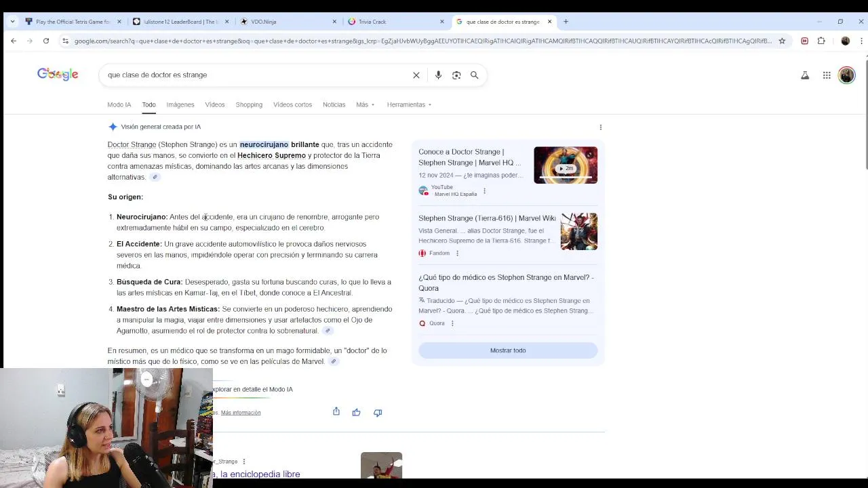
Task: Give thumbs up to AI overview
Action: click(356, 412)
